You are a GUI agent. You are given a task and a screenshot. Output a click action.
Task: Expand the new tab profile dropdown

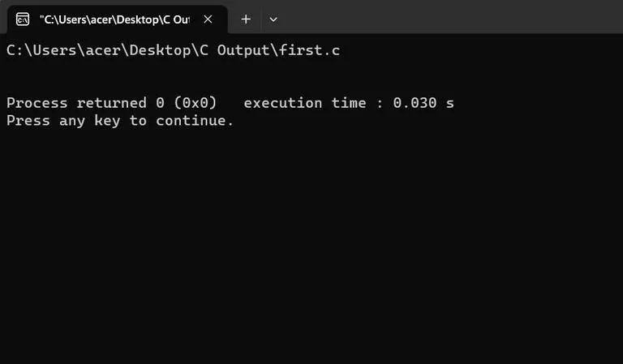point(273,19)
